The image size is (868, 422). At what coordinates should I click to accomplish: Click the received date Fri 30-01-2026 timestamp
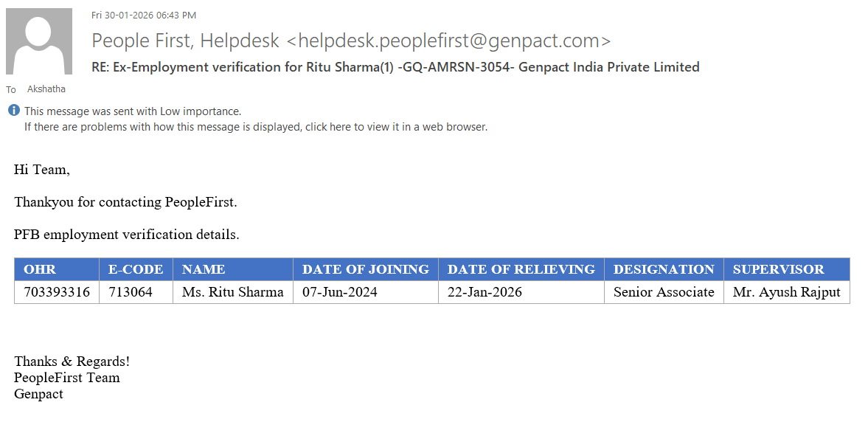[143, 15]
